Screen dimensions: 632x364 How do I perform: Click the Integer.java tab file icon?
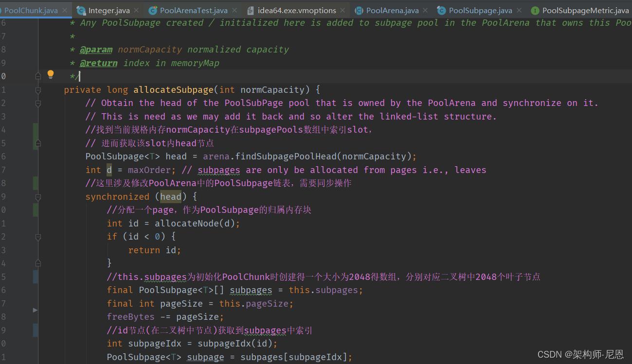click(x=81, y=10)
